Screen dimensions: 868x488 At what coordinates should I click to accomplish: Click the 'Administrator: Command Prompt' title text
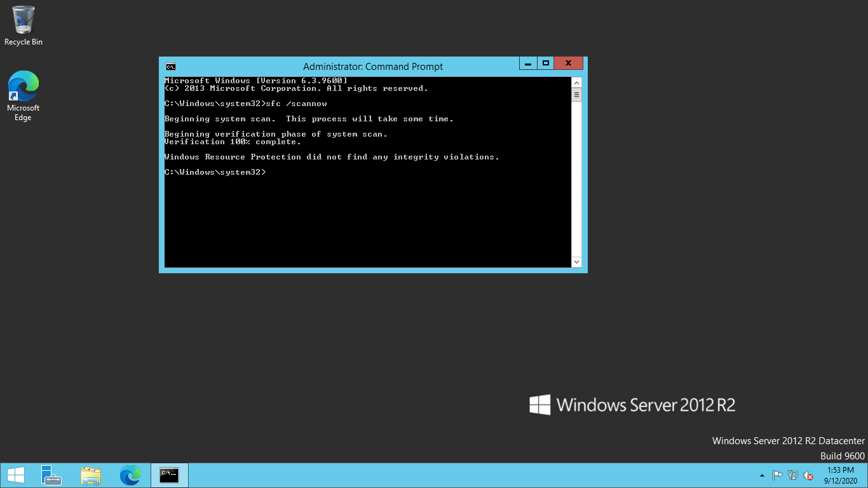pyautogui.click(x=373, y=67)
